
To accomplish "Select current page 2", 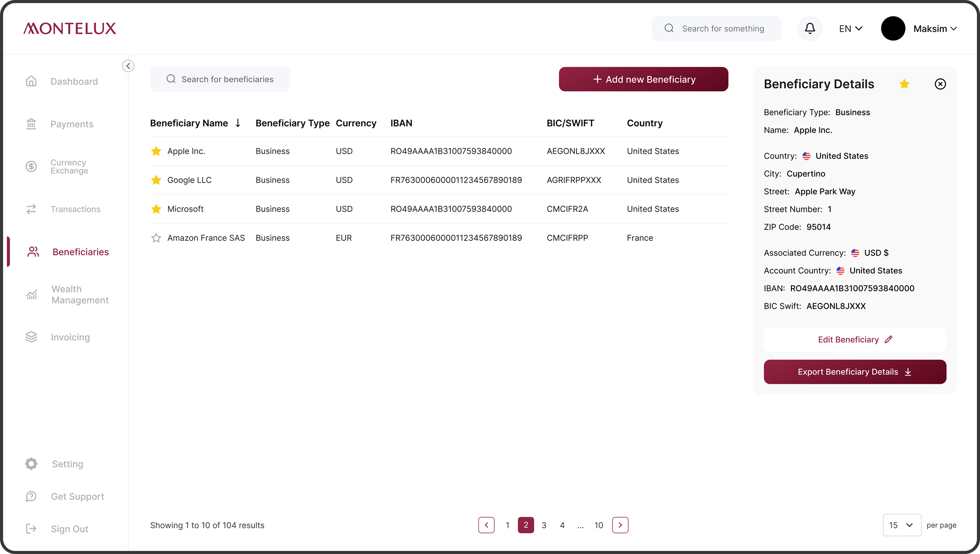I will (526, 525).
